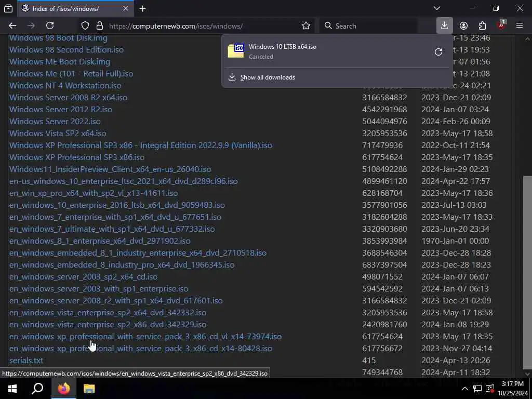Download Windows Server 2012 R2.iso
Screen dimensions: 532x399
point(61,109)
